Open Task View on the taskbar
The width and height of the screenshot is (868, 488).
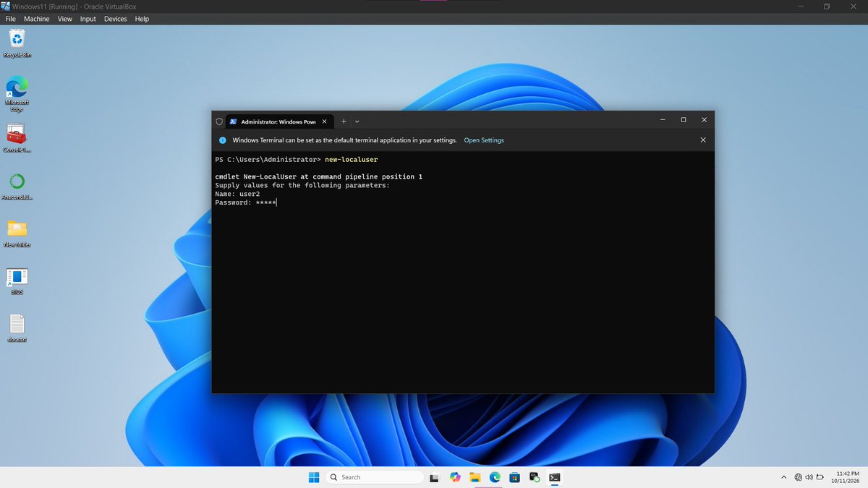coord(435,477)
